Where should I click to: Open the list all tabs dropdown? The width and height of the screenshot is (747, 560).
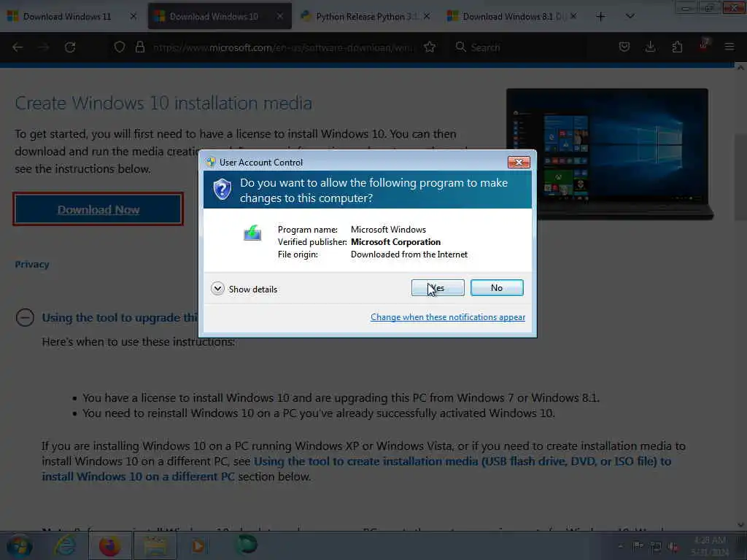click(630, 16)
